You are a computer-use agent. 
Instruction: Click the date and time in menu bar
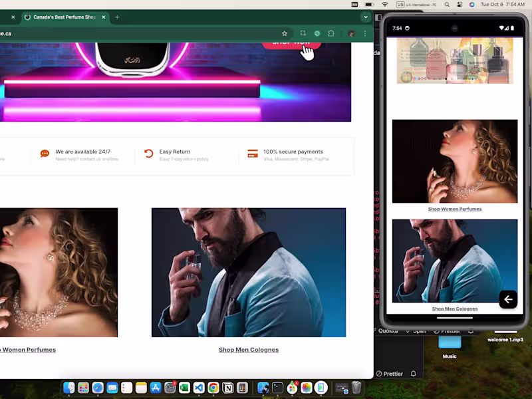[x=503, y=5]
